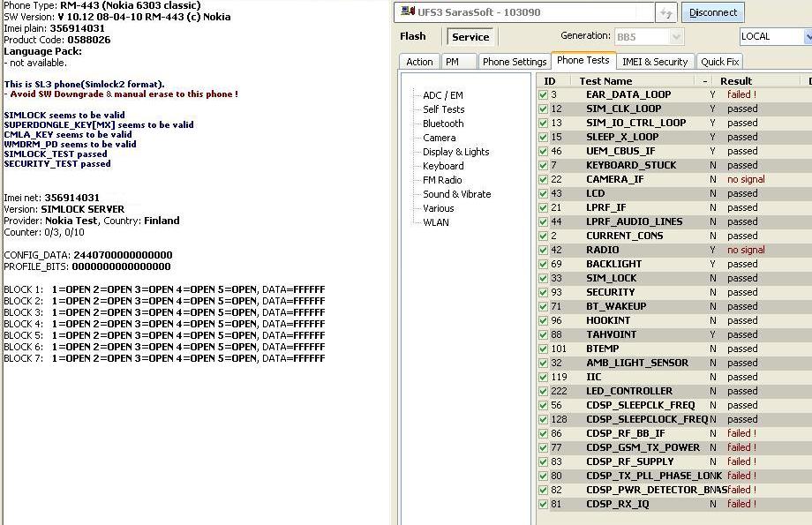Select Self Tests in the tree

[444, 109]
